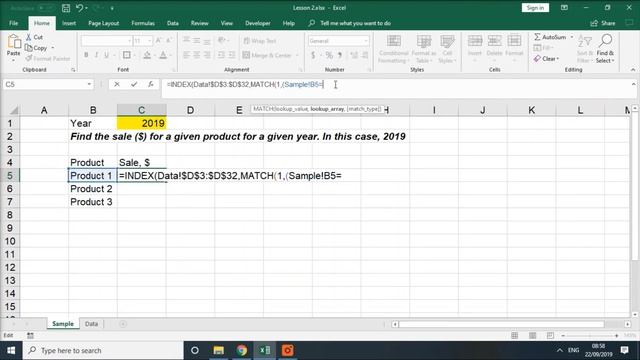Switch to Page Break Preview view icon
640x360 pixels.
[x=550, y=336]
